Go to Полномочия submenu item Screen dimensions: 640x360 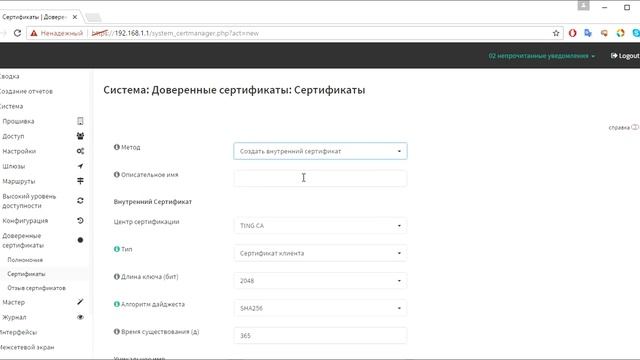(25, 260)
